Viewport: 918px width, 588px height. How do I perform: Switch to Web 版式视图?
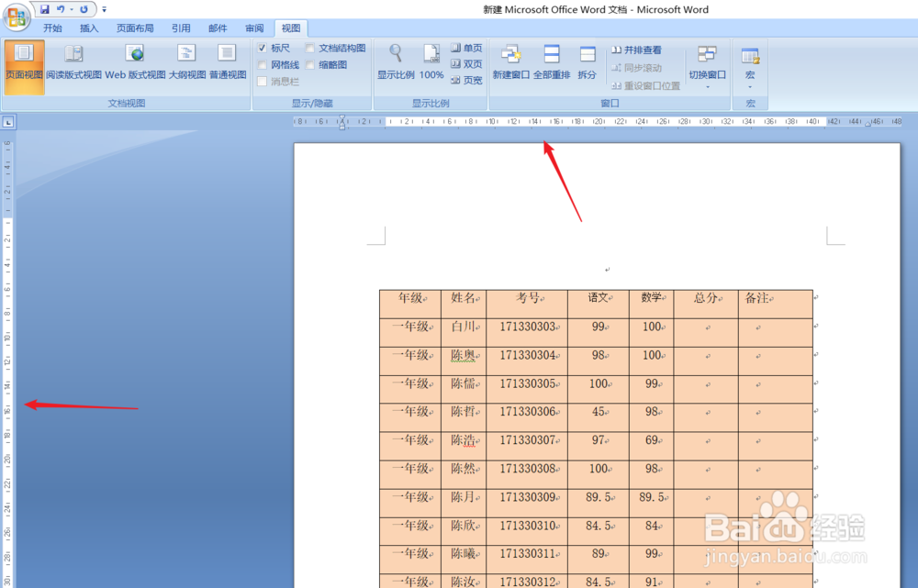[135, 62]
